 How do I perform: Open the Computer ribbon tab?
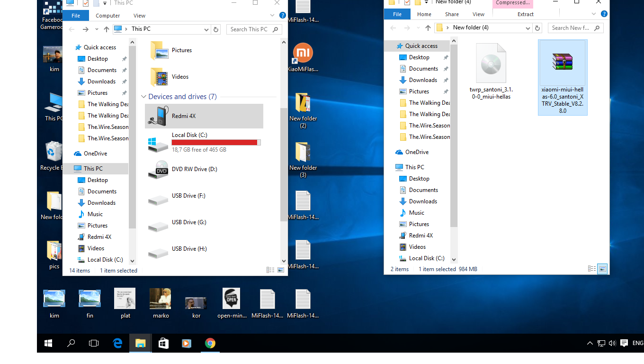[x=107, y=16]
